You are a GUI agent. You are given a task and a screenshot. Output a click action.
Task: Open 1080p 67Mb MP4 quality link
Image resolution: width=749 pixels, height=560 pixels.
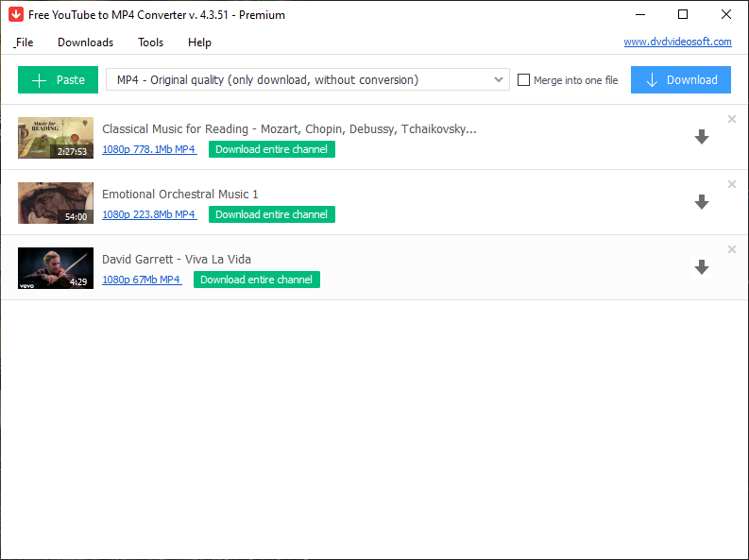tap(142, 280)
